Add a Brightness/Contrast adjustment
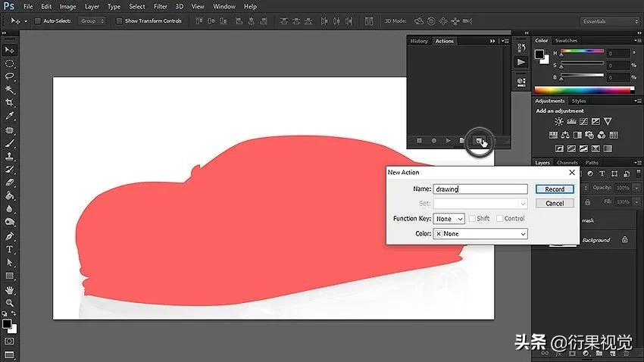The image size is (644, 362). [x=558, y=121]
